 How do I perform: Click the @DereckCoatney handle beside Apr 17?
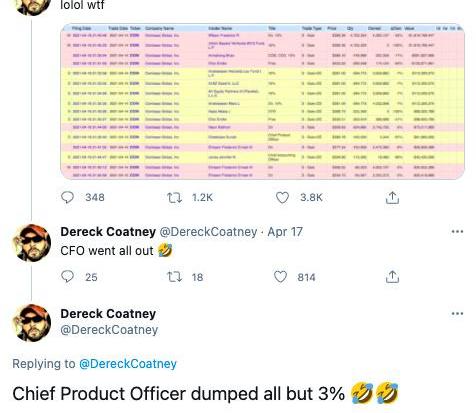pos(208,232)
